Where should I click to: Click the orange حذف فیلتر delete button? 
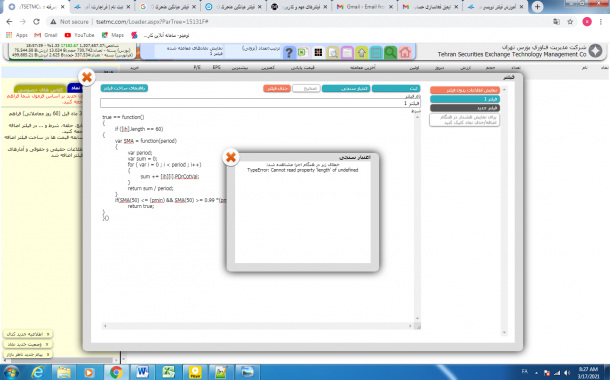277,89
